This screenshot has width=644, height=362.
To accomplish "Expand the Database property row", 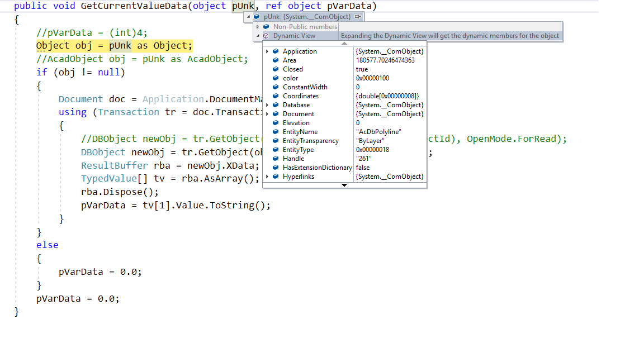I will pos(267,105).
